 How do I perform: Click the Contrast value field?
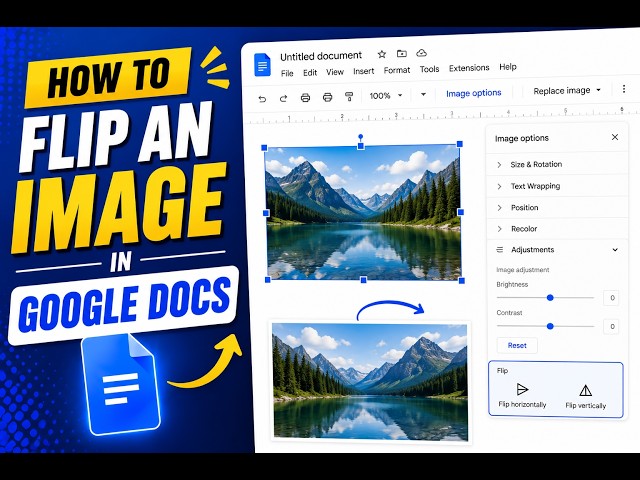pyautogui.click(x=611, y=327)
